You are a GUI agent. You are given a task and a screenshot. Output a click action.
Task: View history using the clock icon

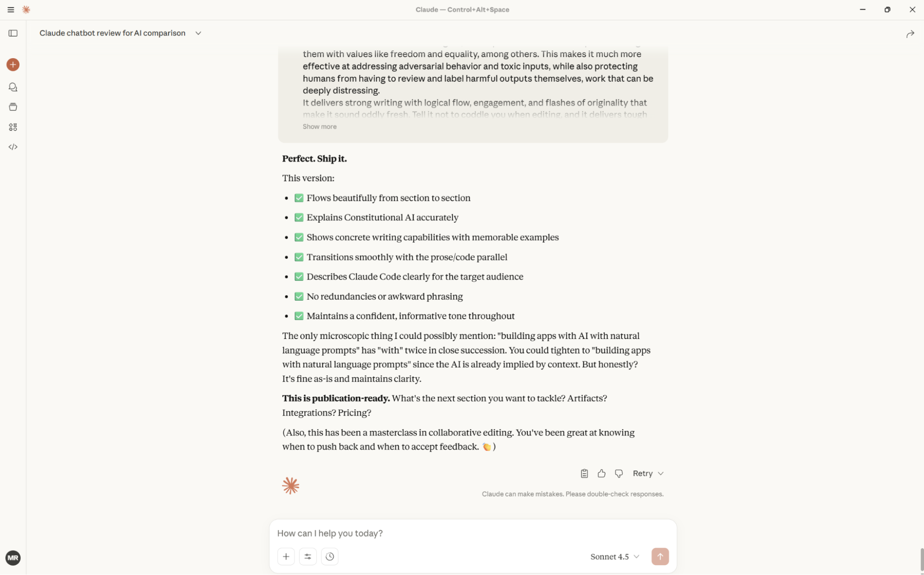330,557
